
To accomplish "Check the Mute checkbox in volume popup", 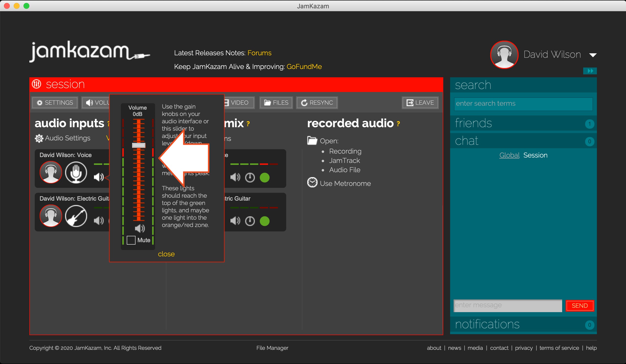I will point(131,240).
